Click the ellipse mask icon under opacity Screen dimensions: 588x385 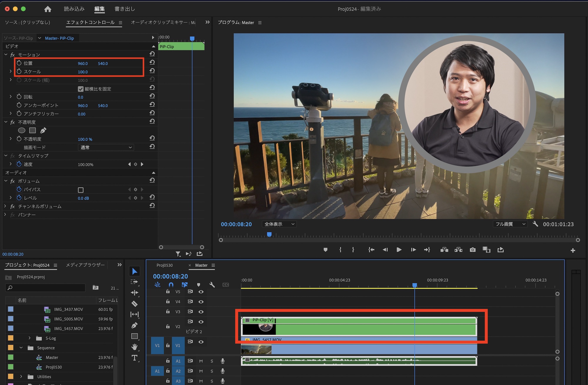point(22,130)
